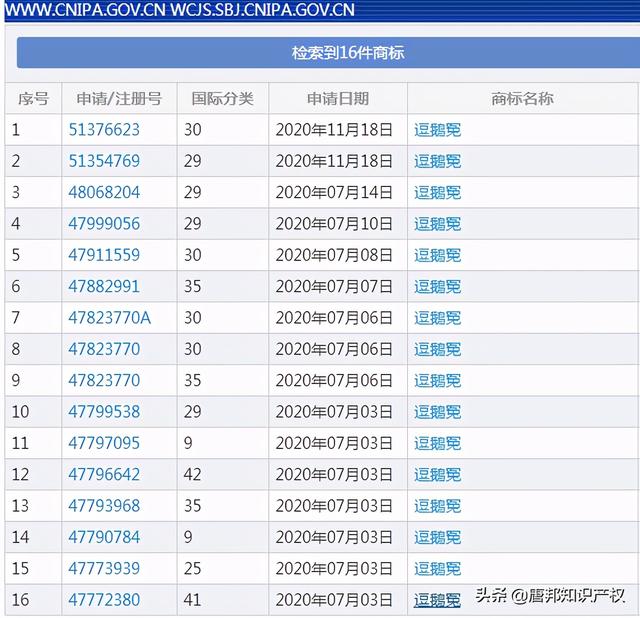Select international class 42 cell

223,474
